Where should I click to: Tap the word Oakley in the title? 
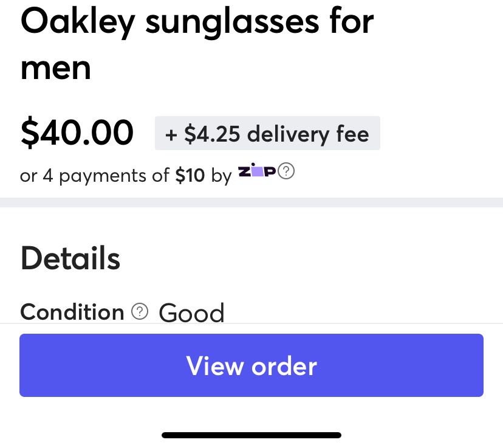(77, 22)
